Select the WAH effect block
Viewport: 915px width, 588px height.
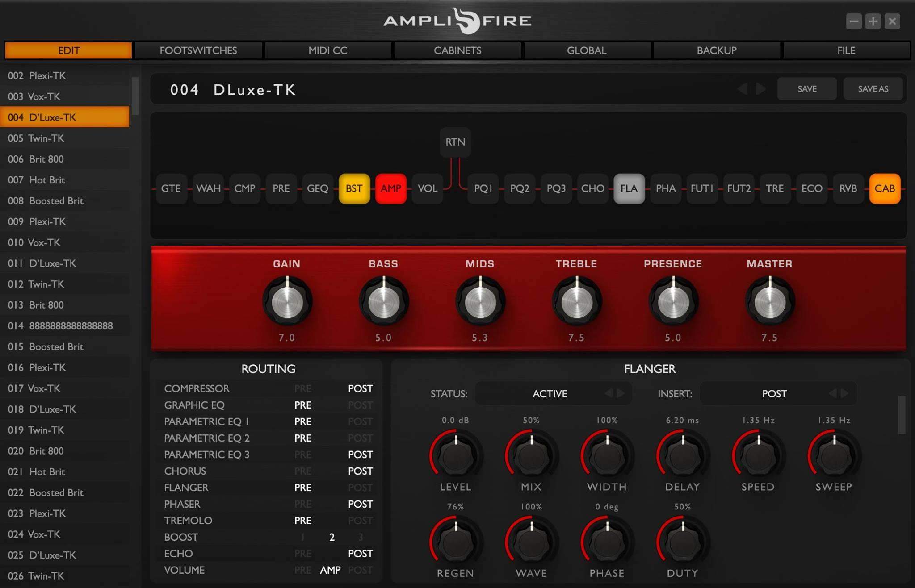[208, 188]
